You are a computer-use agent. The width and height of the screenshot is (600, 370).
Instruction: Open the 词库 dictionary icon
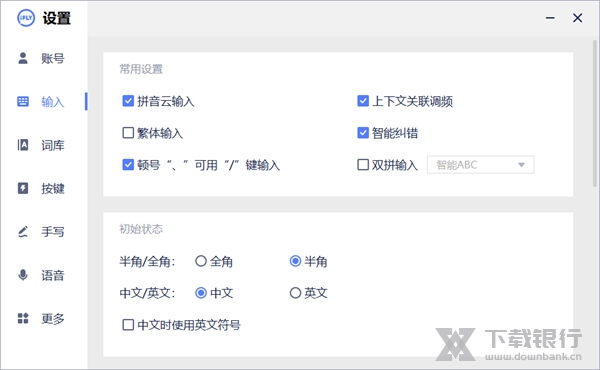(x=23, y=145)
